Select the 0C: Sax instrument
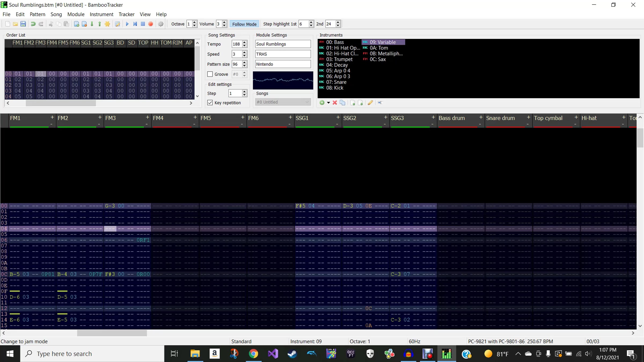This screenshot has width=644, height=362. pyautogui.click(x=378, y=59)
